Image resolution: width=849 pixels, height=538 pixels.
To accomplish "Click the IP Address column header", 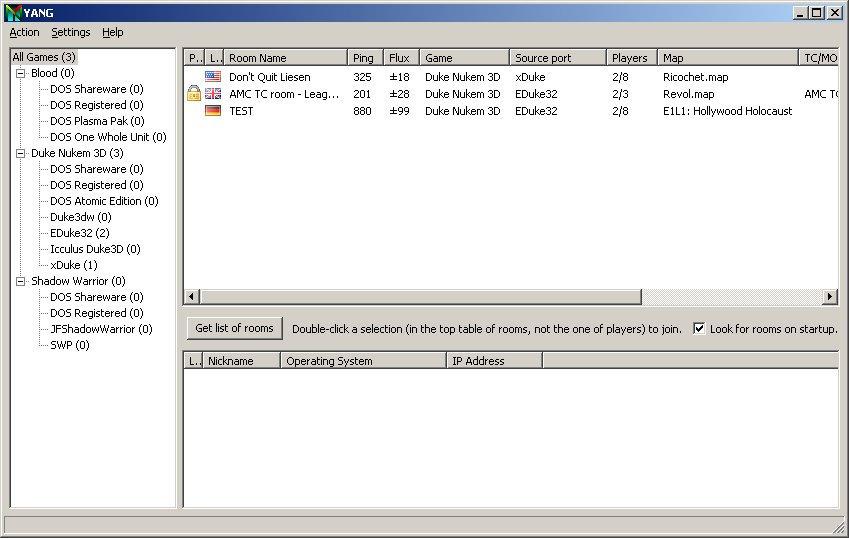I will (494, 361).
